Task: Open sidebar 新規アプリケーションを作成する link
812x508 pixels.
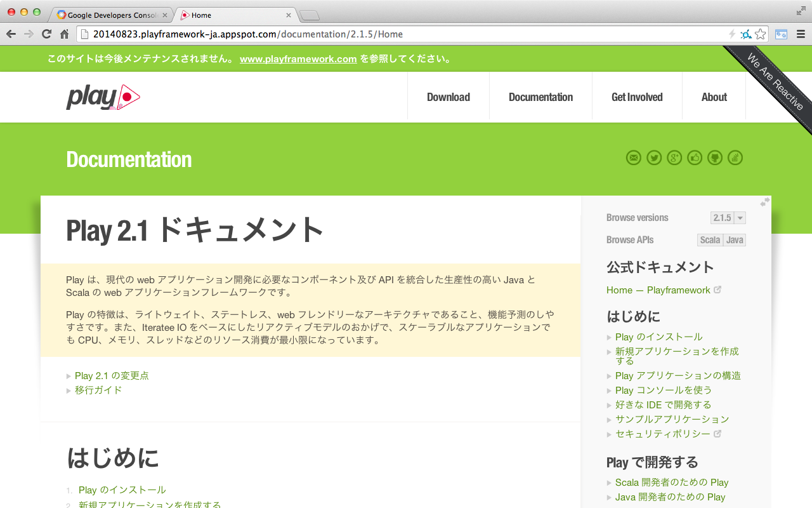Action: coord(677,356)
